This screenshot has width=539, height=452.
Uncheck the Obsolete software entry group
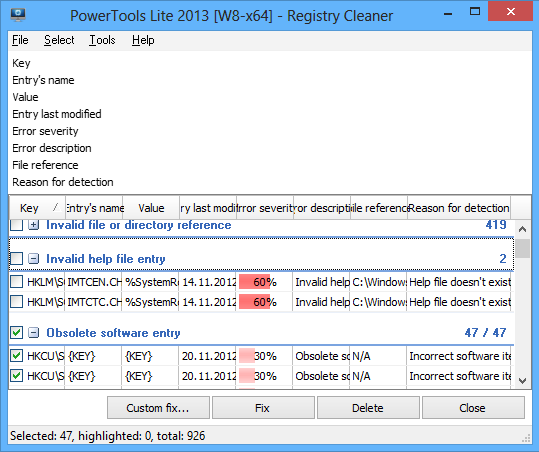16,332
